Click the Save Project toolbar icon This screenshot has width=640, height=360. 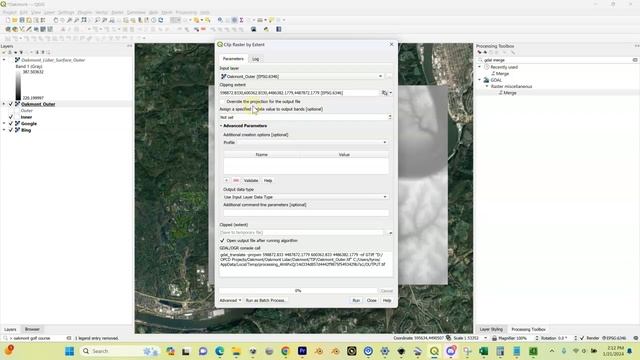coord(22,20)
